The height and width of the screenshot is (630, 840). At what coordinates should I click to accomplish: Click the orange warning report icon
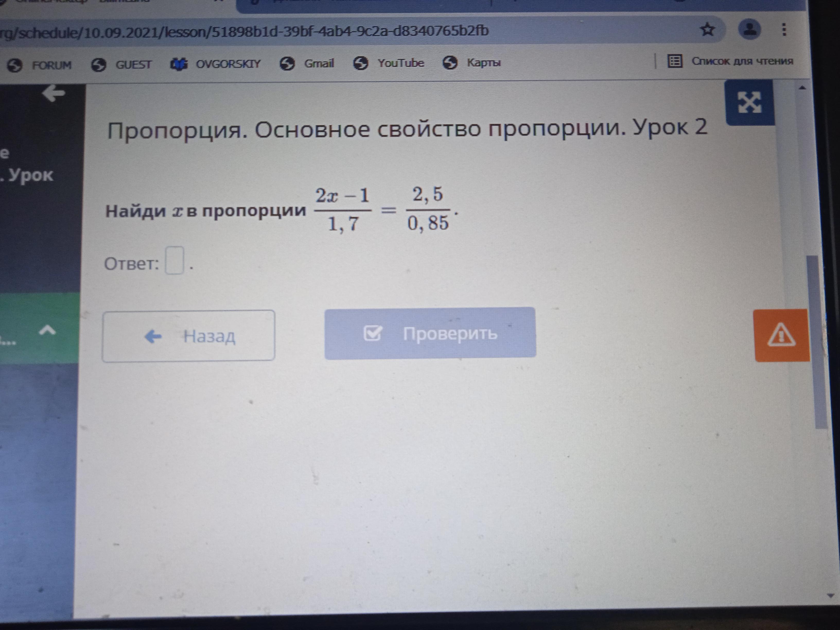click(x=781, y=335)
